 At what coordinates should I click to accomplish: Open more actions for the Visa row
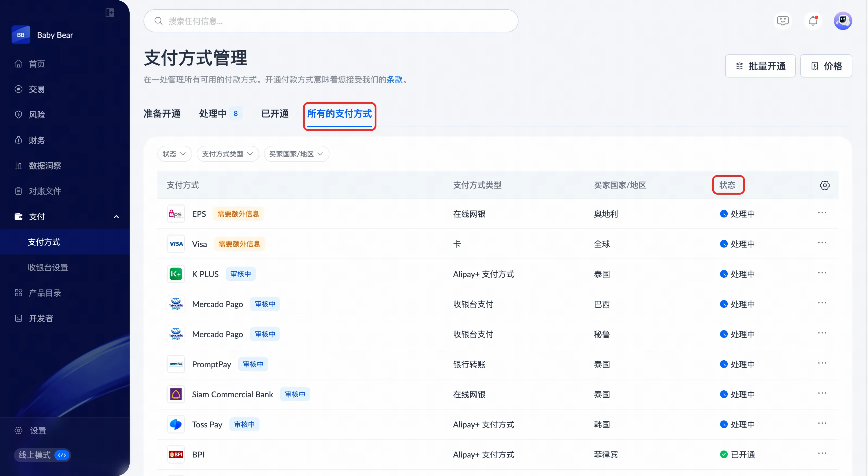coord(822,243)
